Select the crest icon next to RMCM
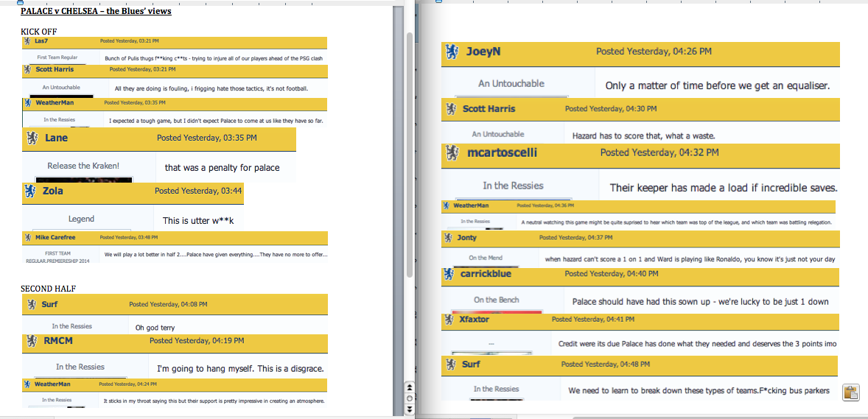Image resolution: width=868 pixels, height=419 pixels. (x=32, y=341)
